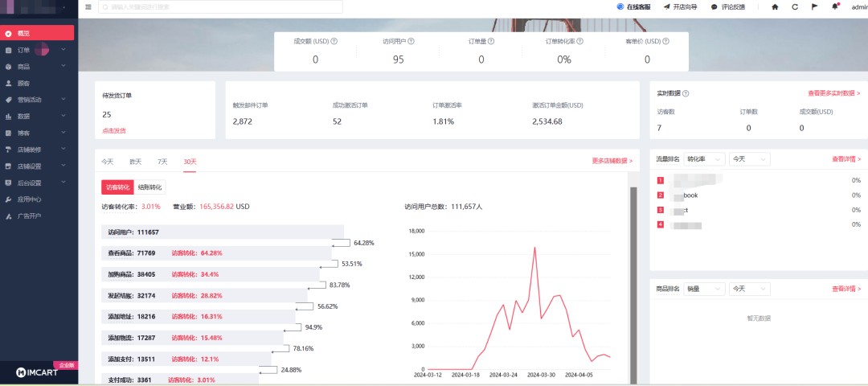Click the 开店向导 paper plane icon
This screenshot has height=386, width=868.
point(666,6)
